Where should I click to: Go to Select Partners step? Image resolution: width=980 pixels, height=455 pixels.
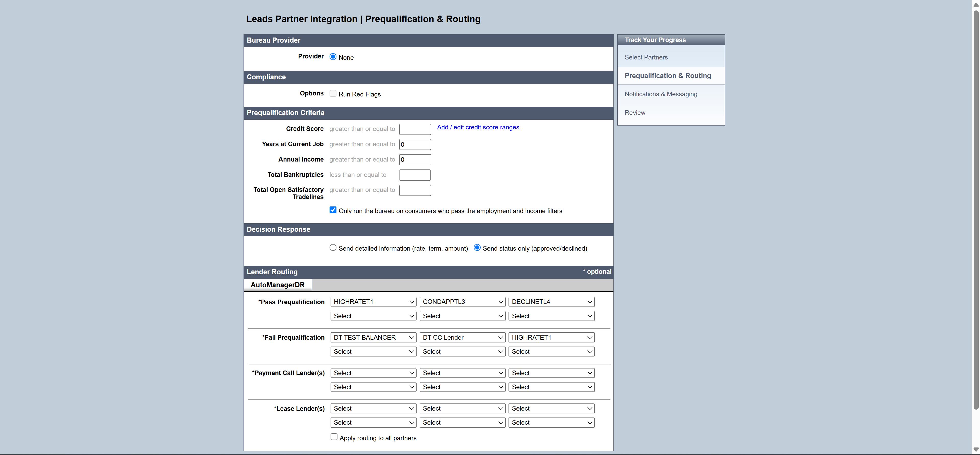click(x=646, y=57)
